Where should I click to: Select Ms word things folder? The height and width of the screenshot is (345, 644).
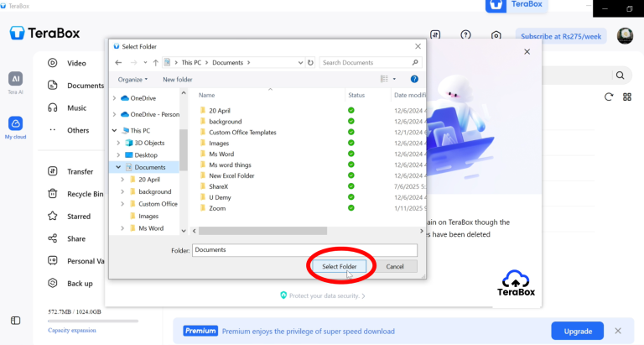pyautogui.click(x=230, y=165)
